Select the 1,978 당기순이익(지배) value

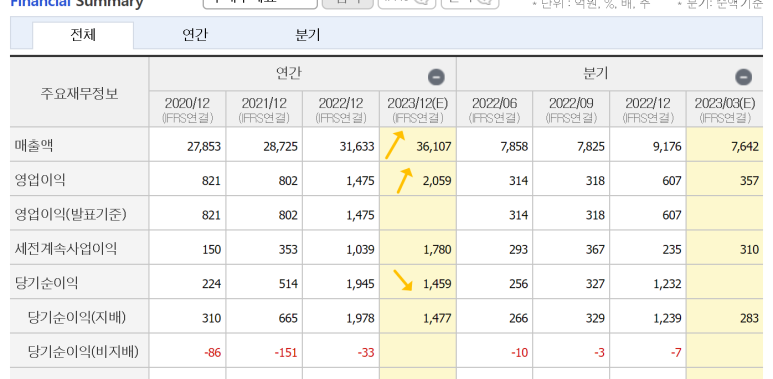coord(360,318)
